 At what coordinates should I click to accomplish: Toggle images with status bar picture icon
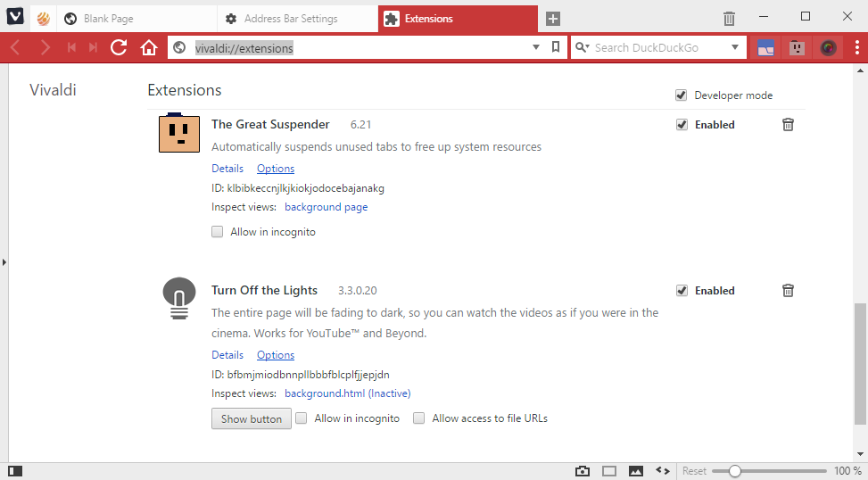point(635,471)
